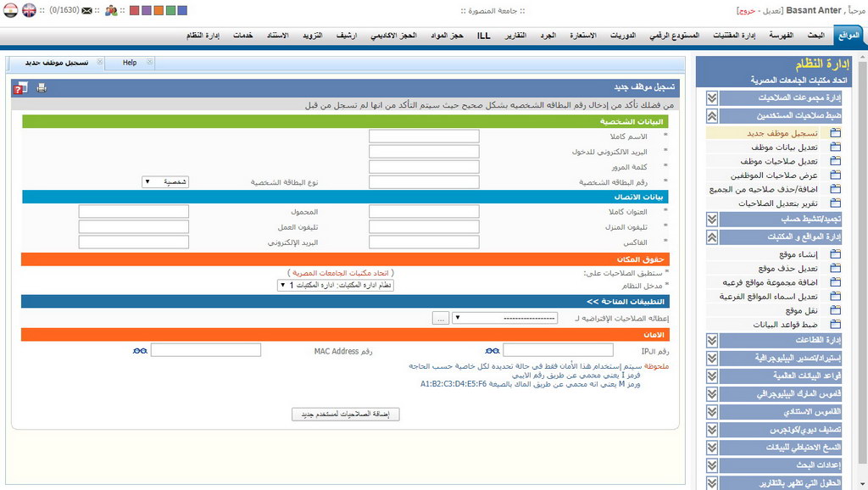The image size is (868, 490).
Task: Look up IP number with binoculars icon
Action: click(492, 350)
